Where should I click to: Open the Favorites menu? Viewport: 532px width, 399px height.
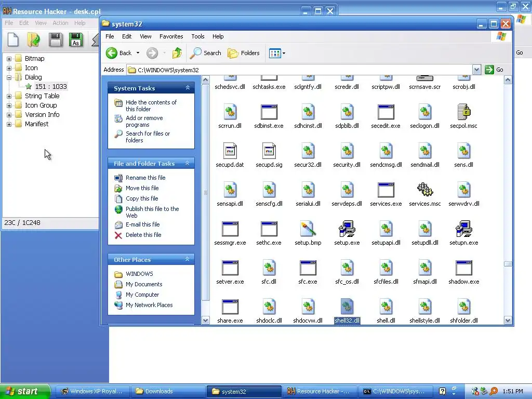pos(171,36)
